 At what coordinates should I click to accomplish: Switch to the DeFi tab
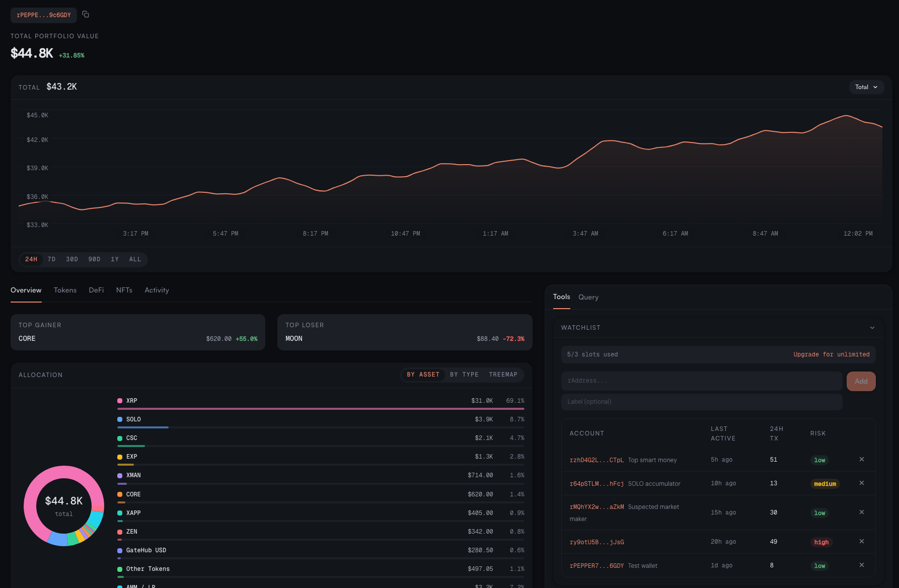pyautogui.click(x=96, y=290)
